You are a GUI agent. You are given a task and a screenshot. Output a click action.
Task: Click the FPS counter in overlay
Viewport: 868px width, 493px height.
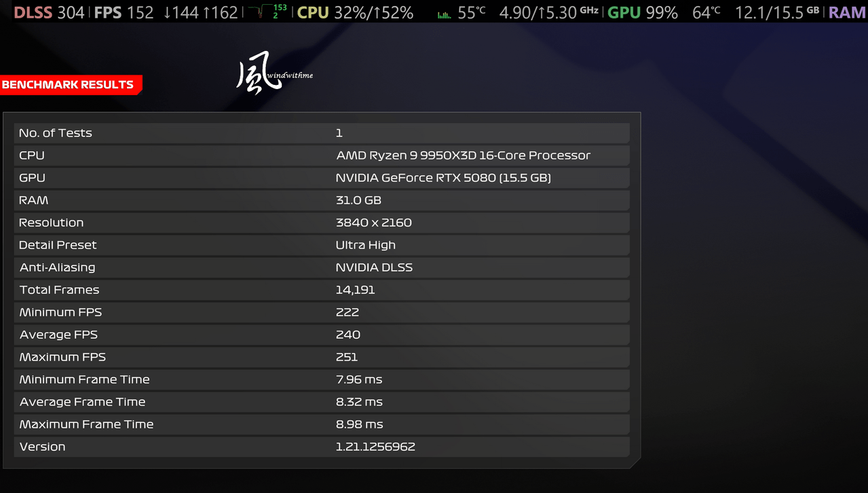(x=124, y=12)
